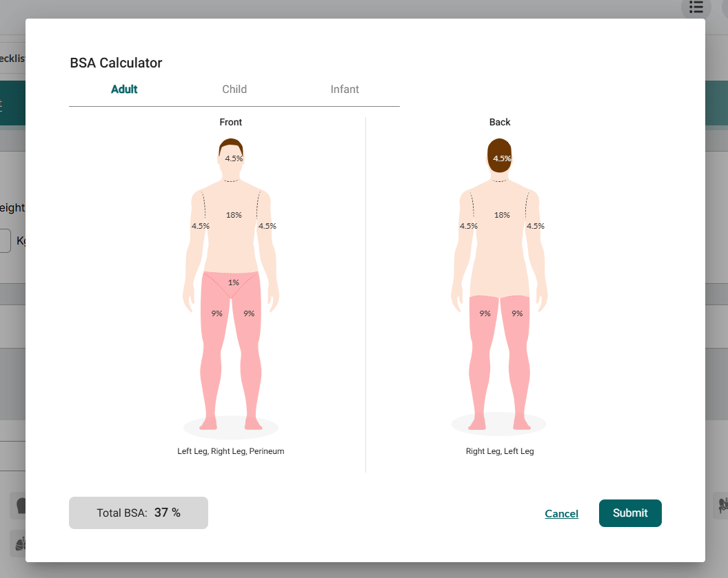Screen dimensions: 728x578
Task: Click the Cancel link
Action: click(561, 513)
